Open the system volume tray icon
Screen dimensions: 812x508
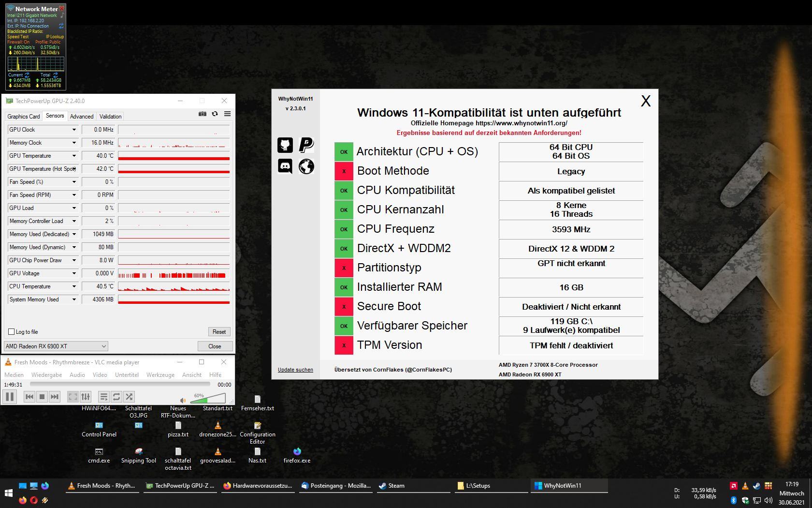768,500
